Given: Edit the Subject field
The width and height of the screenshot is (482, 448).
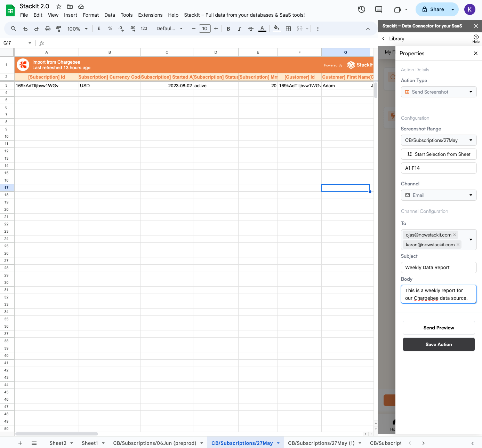Looking at the screenshot, I should (x=439, y=267).
